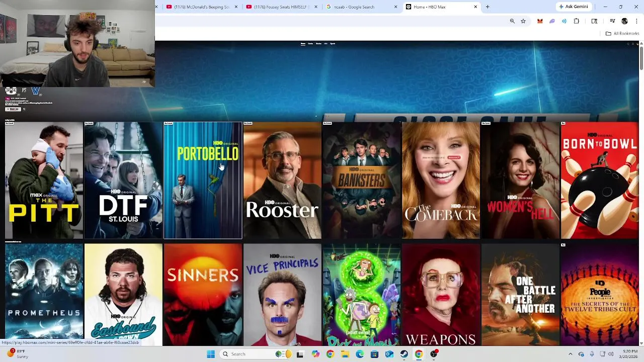644x362 pixels.
Task: Open the Chrome extensions puzzle icon
Action: [577, 21]
